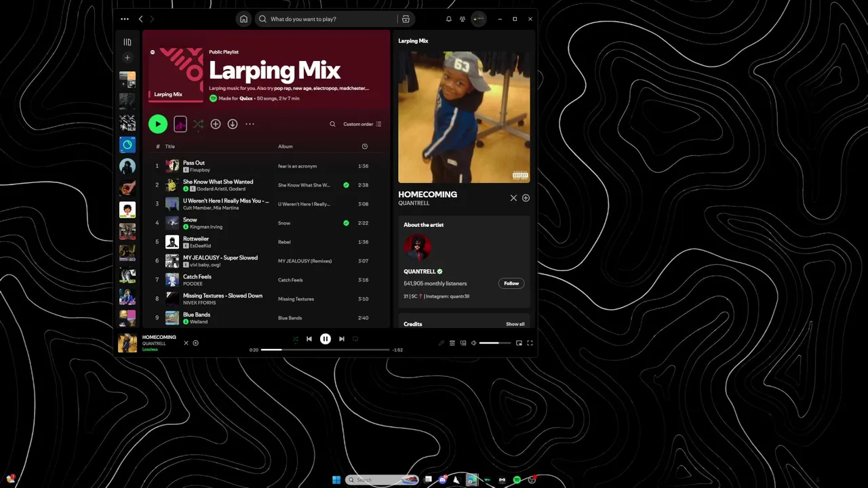Open QUANTRELL artist avatar in About section
This screenshot has height=488, width=868.
(x=417, y=248)
